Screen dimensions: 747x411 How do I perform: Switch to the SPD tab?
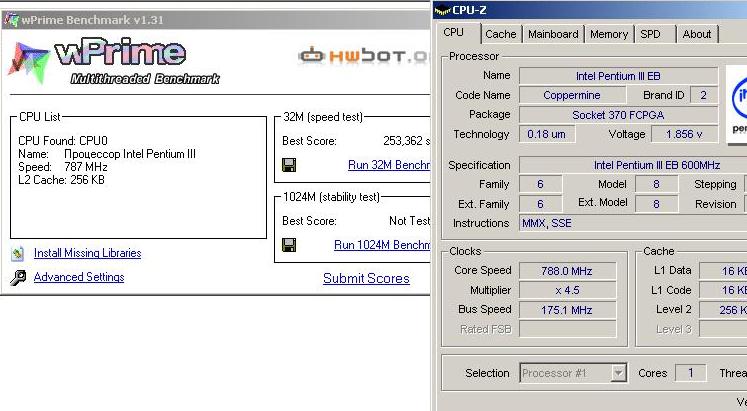point(650,34)
